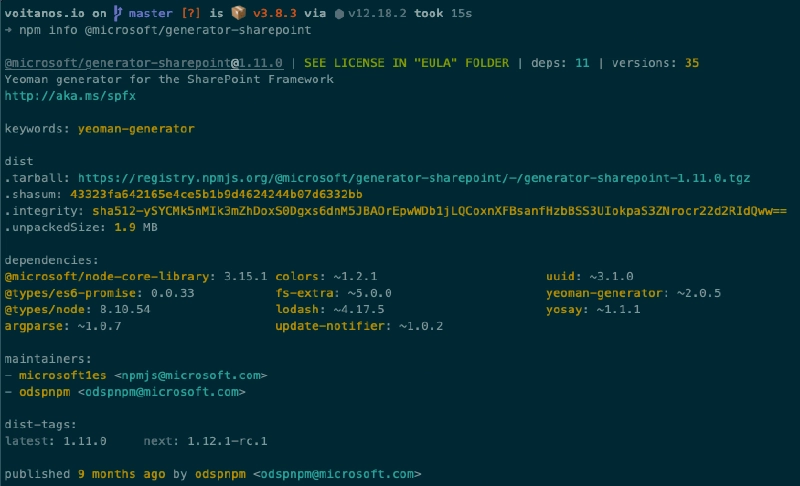Click maintainer name microsoft1es

[x=63, y=375]
